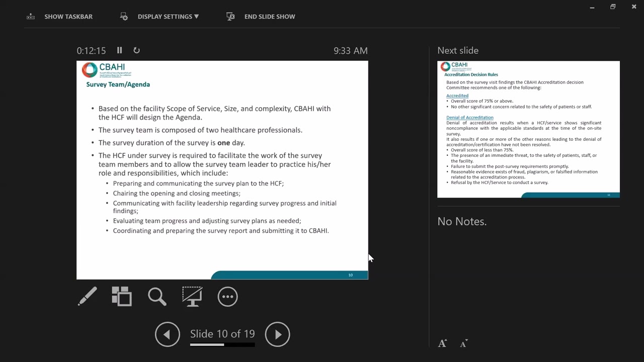The width and height of the screenshot is (644, 362).
Task: Restore down the presenter view window
Action: coord(613,7)
